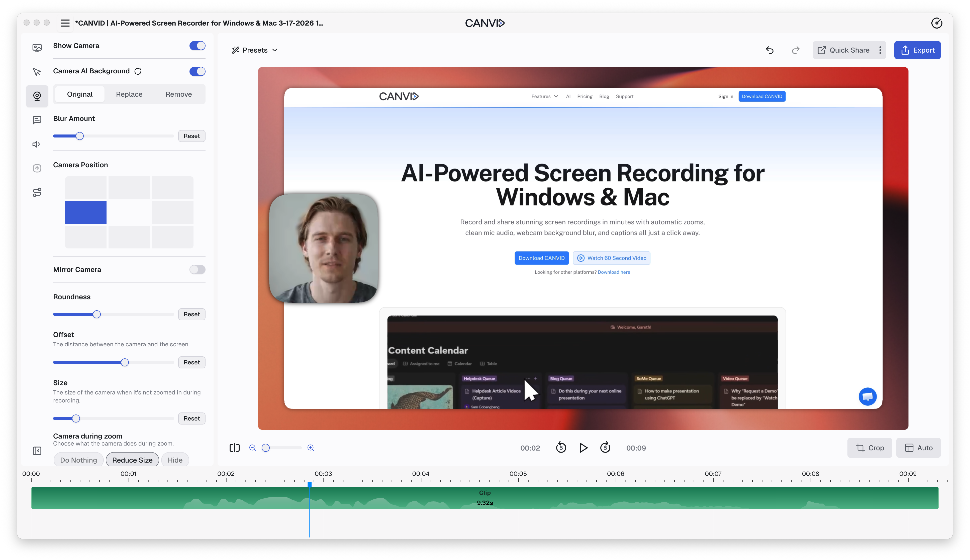Open the audio settings speaker icon
Image resolution: width=970 pixels, height=560 pixels.
(x=36, y=144)
